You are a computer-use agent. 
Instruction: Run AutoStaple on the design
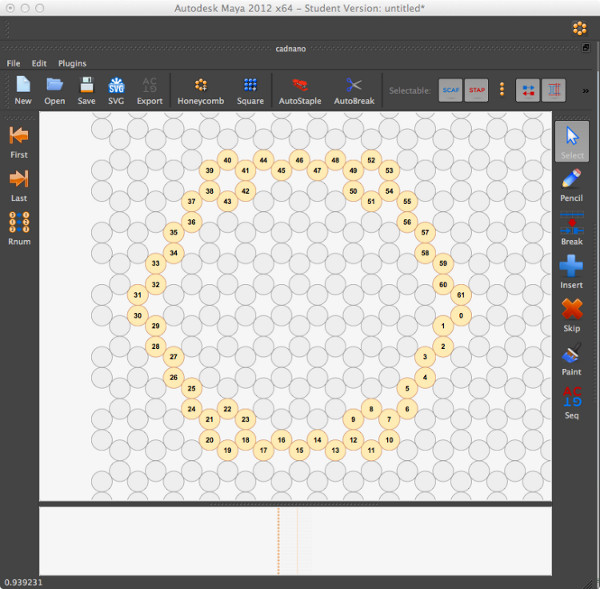click(299, 87)
